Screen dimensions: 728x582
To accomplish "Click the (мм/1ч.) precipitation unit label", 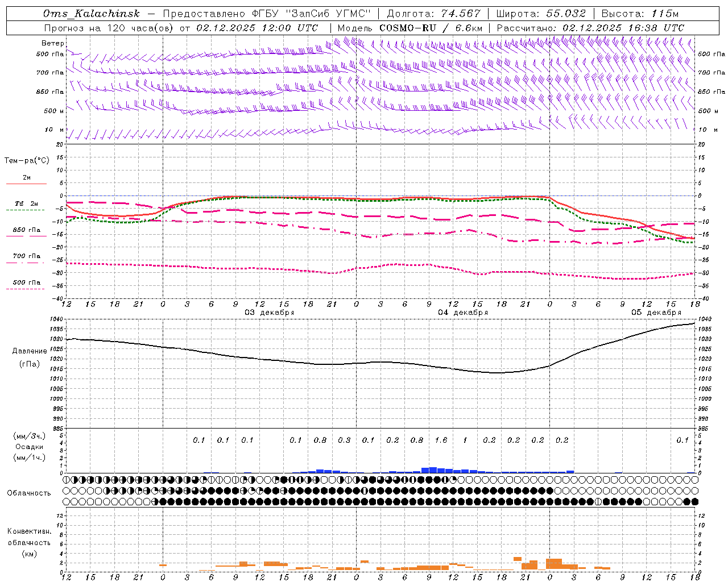I will click(x=30, y=458).
